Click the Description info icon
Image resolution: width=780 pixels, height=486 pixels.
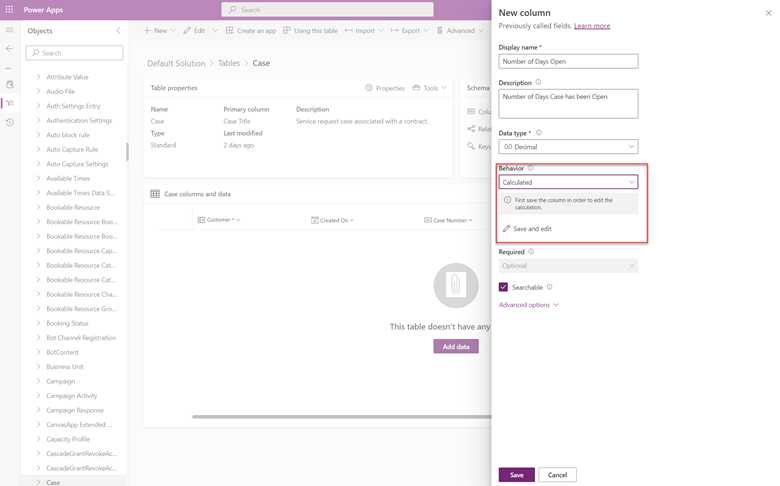coord(538,83)
